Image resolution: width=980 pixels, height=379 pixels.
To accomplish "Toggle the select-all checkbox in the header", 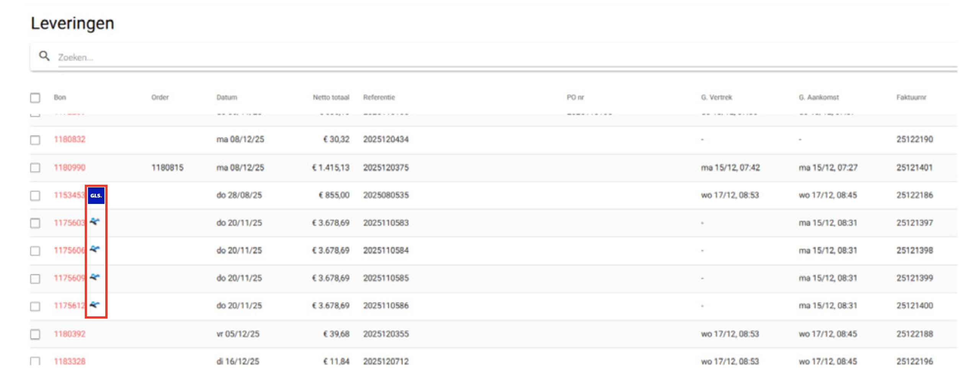I will [x=35, y=98].
